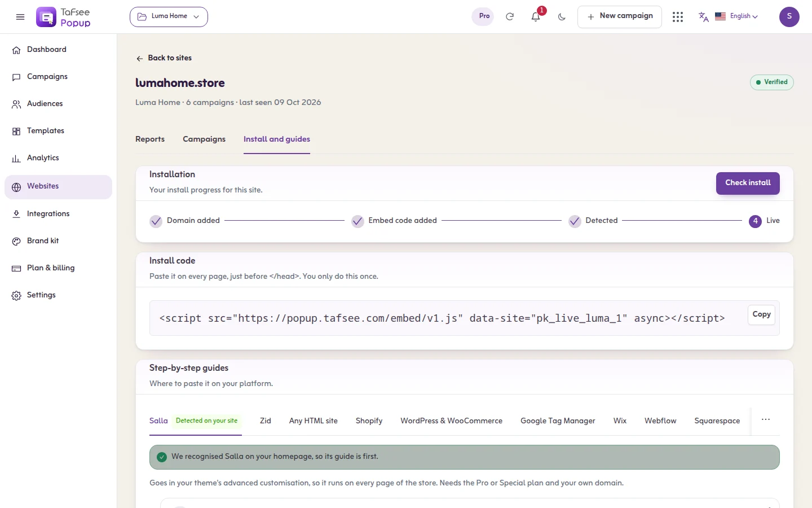This screenshot has width=812, height=508.
Task: Click the translate icon
Action: [x=703, y=17]
